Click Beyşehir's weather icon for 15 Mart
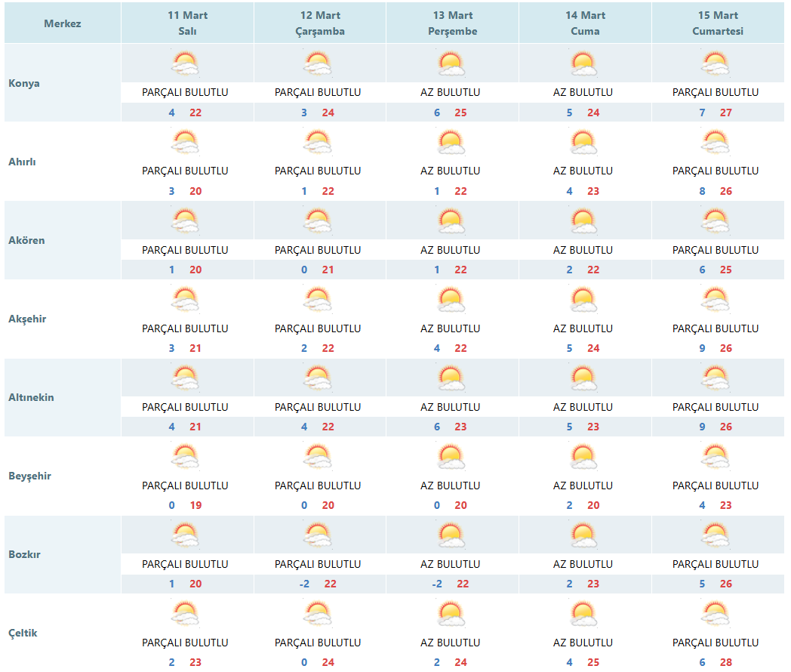This screenshot has width=791, height=672. click(x=716, y=456)
